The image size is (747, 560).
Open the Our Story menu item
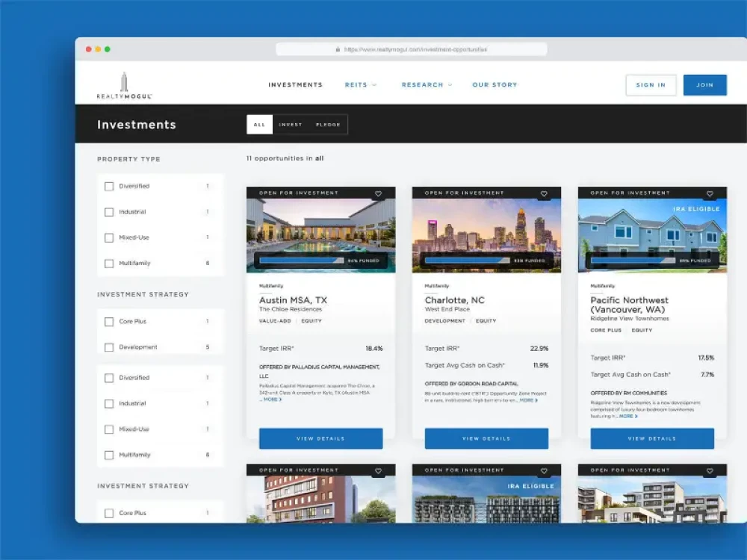click(x=495, y=85)
